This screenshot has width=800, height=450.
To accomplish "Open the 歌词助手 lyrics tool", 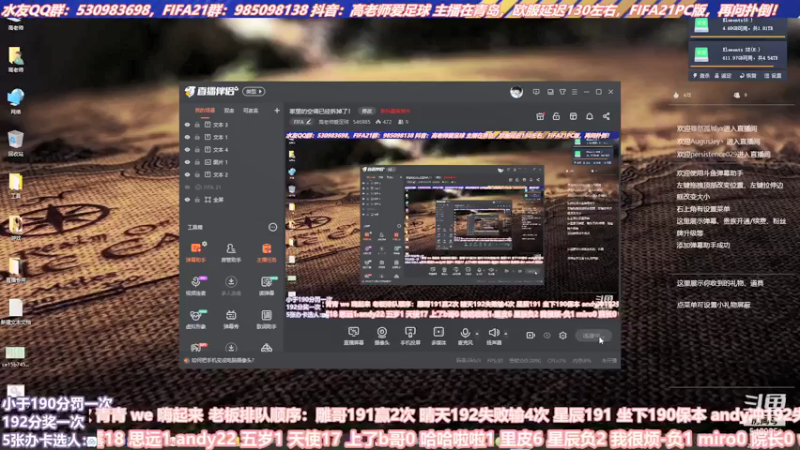I will pyautogui.click(x=266, y=319).
